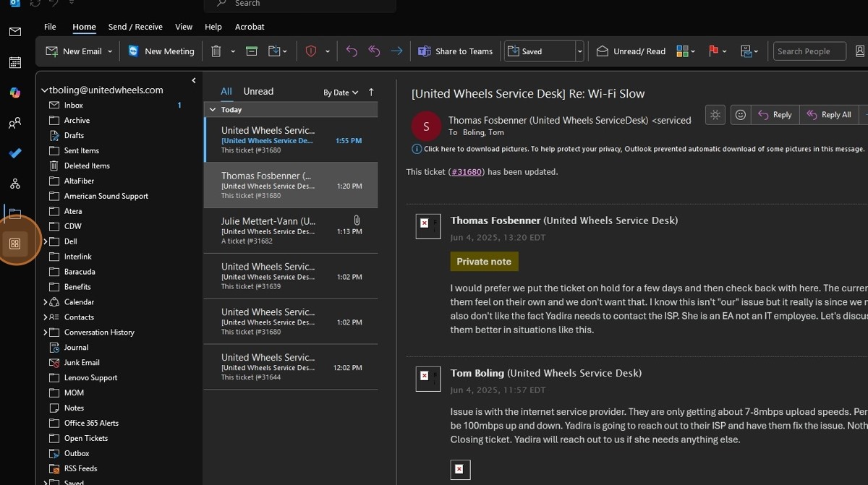Click Reply All in the reading pane

point(828,115)
